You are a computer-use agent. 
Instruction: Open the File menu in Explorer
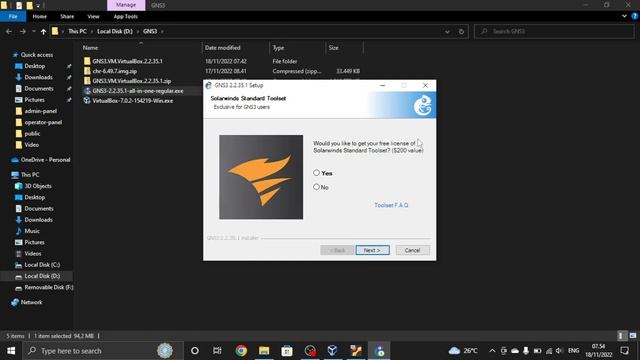[13, 16]
